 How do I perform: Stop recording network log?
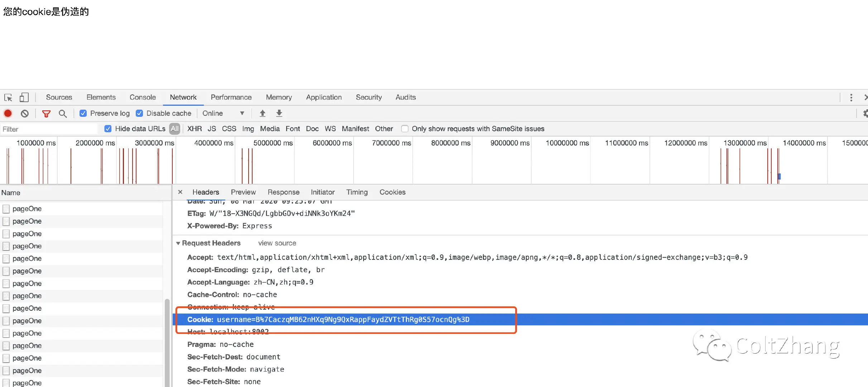(8, 114)
